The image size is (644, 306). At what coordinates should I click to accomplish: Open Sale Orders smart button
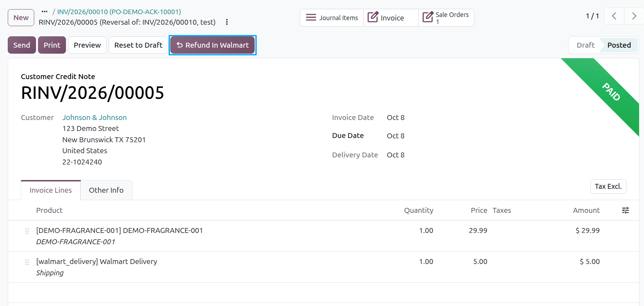(446, 18)
